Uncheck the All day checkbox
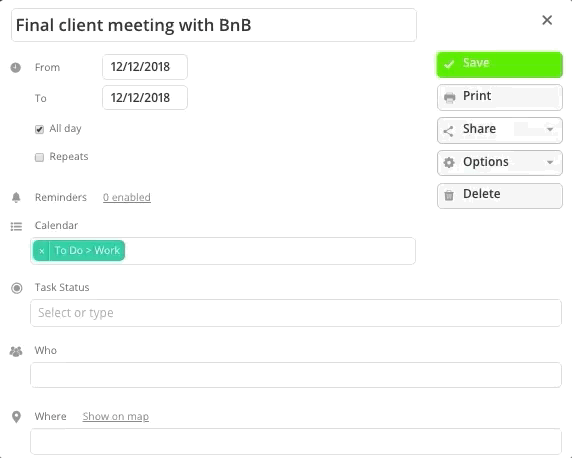Viewport: 572px width, 458px height. pyautogui.click(x=39, y=129)
